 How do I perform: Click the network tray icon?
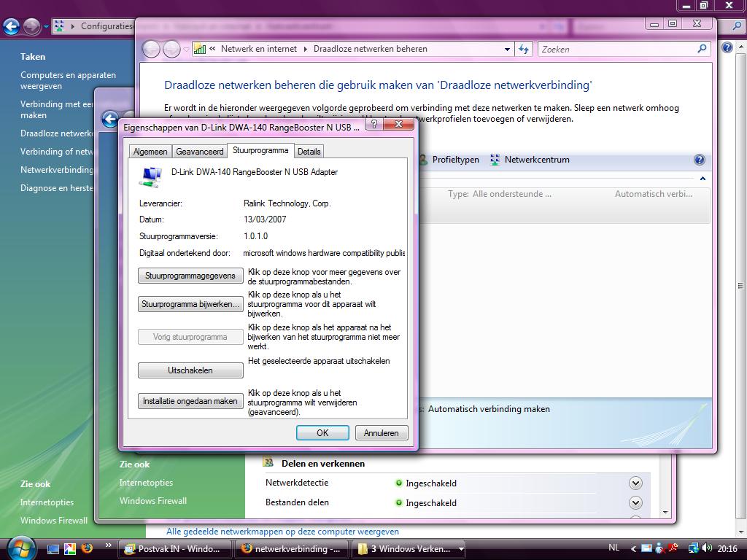693,548
